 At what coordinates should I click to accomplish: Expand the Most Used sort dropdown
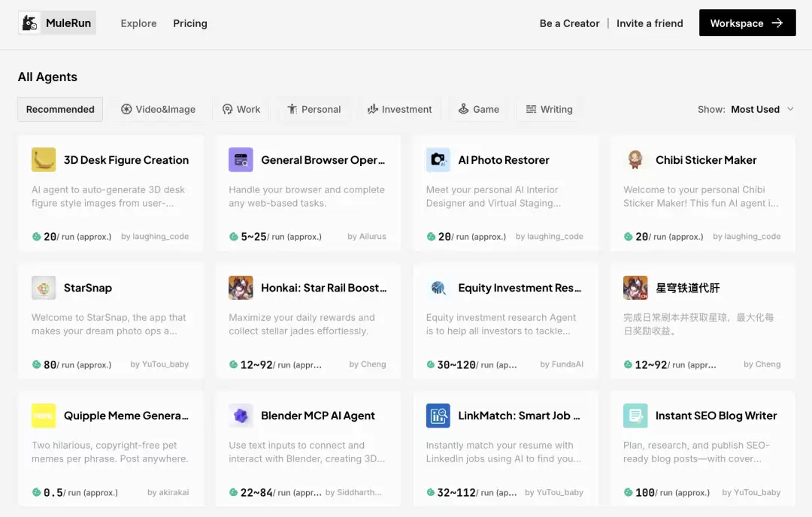click(x=755, y=109)
